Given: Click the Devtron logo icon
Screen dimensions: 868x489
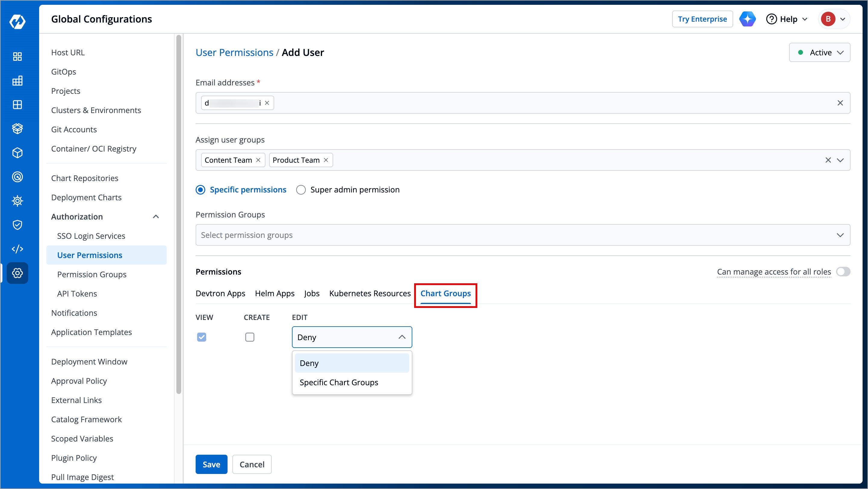Looking at the screenshot, I should pos(17,22).
